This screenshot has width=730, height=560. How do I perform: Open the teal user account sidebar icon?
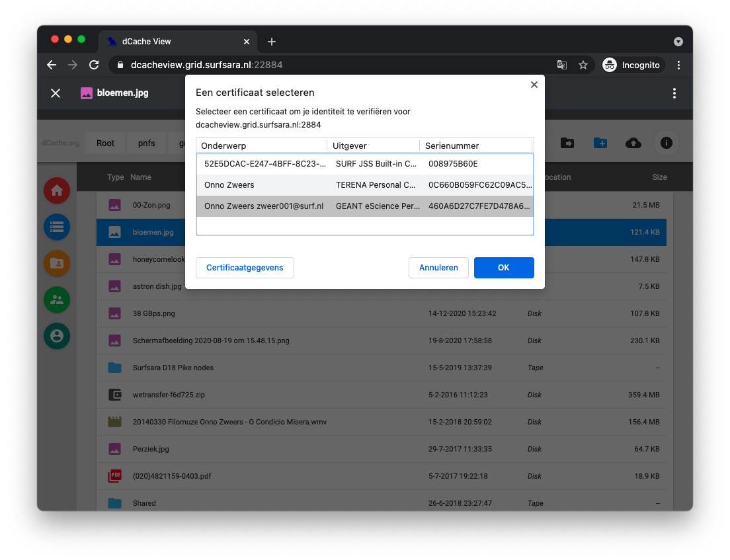click(57, 336)
